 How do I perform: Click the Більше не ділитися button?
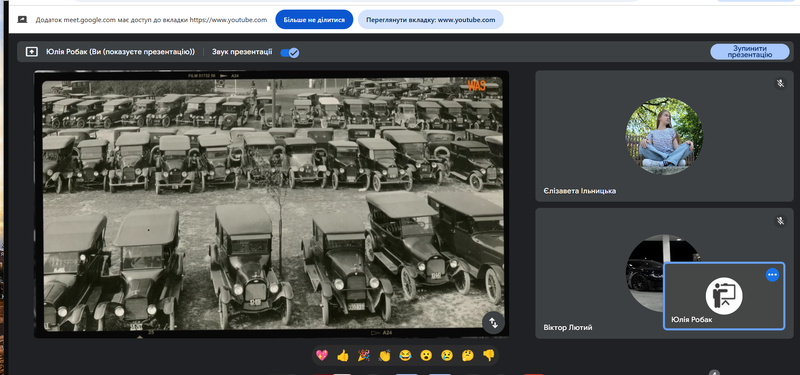point(314,20)
